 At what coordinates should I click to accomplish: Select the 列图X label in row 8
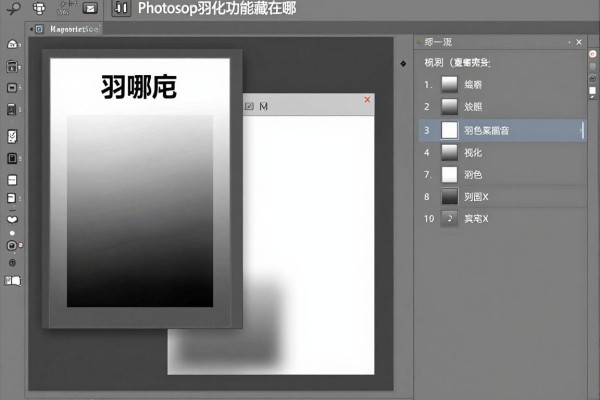tap(476, 197)
